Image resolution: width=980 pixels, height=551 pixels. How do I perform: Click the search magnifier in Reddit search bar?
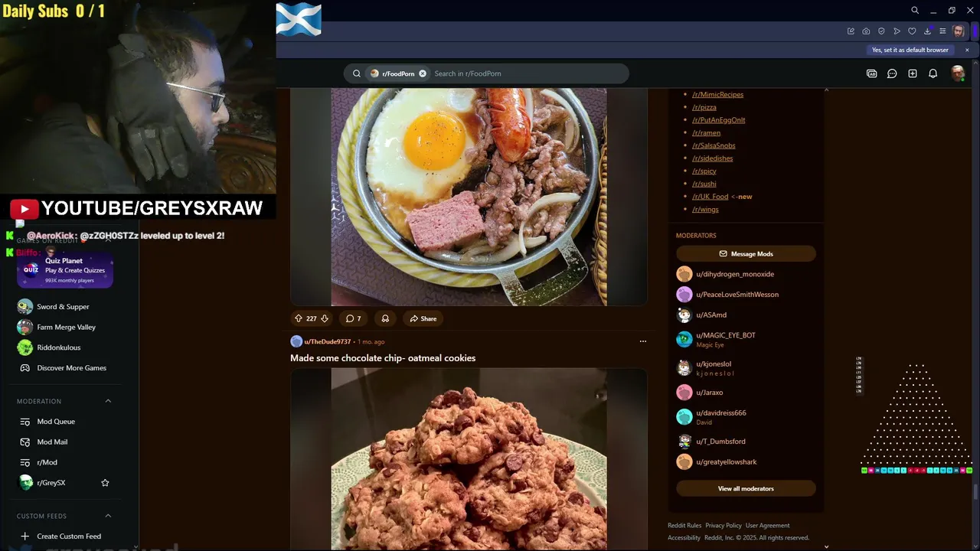click(x=357, y=73)
